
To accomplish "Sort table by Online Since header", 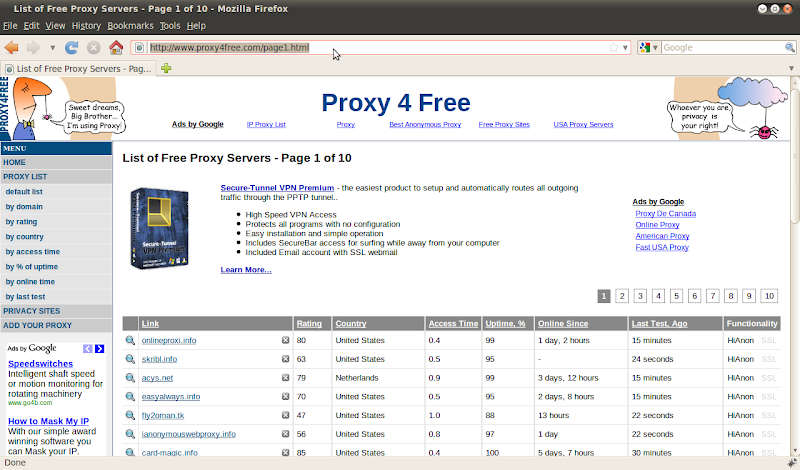I will point(563,324).
